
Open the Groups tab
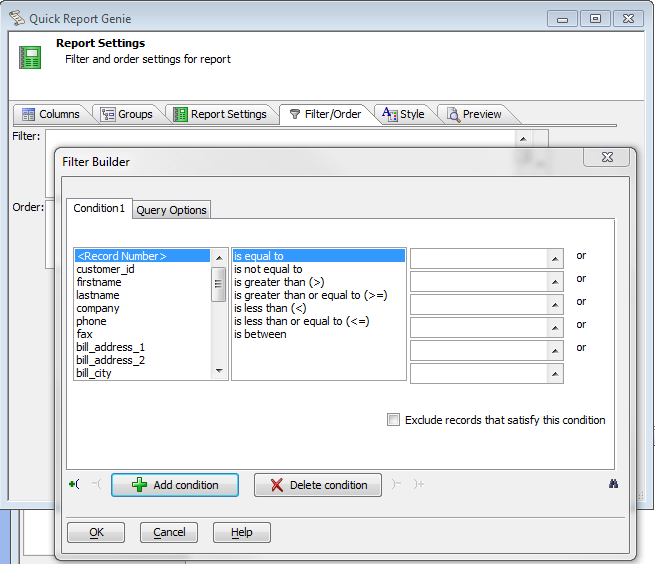click(127, 114)
